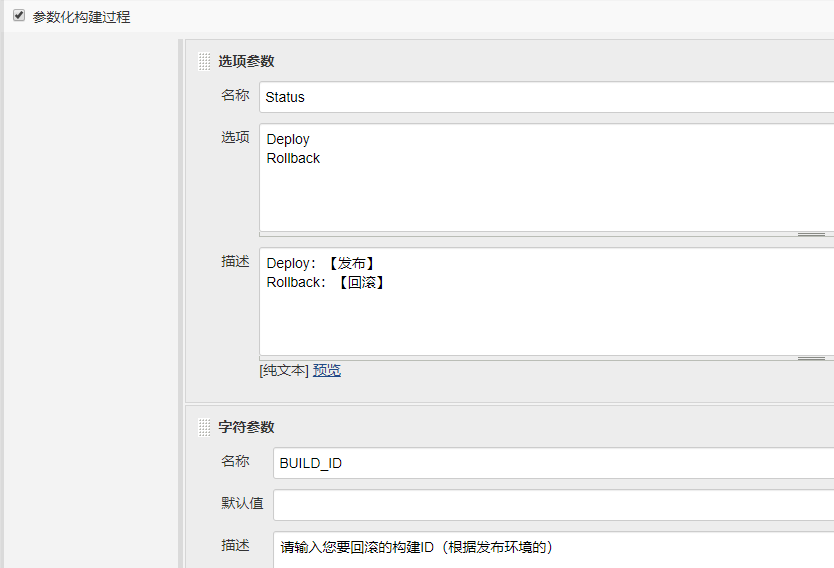
Task: Click the resize grip below the Deploy 描述 textarea
Action: [x=811, y=358]
